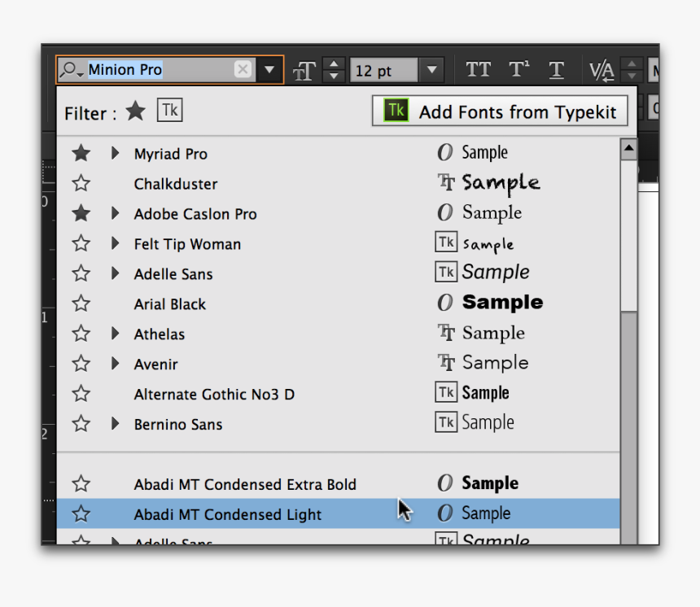The width and height of the screenshot is (700, 607).
Task: Expand Bernino Sans font styles
Action: pyautogui.click(x=116, y=424)
